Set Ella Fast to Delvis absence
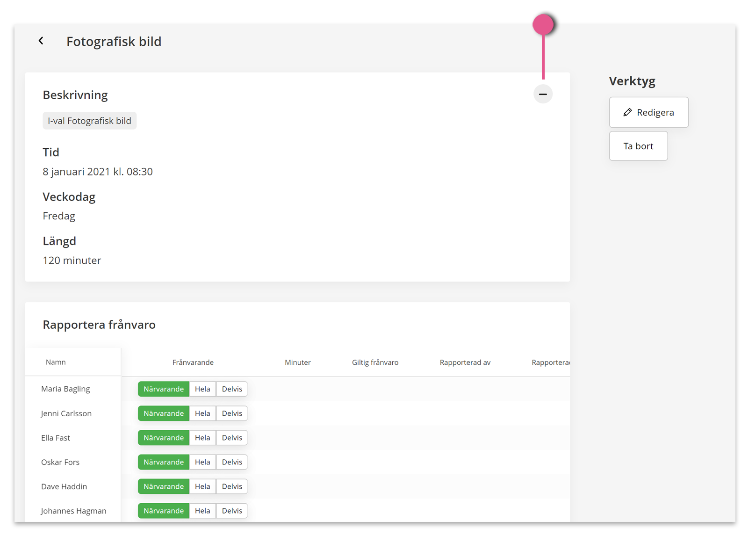This screenshot has width=756, height=543. pyautogui.click(x=232, y=438)
